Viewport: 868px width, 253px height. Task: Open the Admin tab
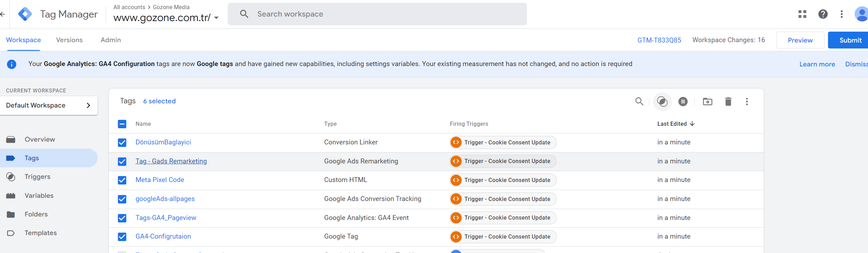pyautogui.click(x=111, y=40)
